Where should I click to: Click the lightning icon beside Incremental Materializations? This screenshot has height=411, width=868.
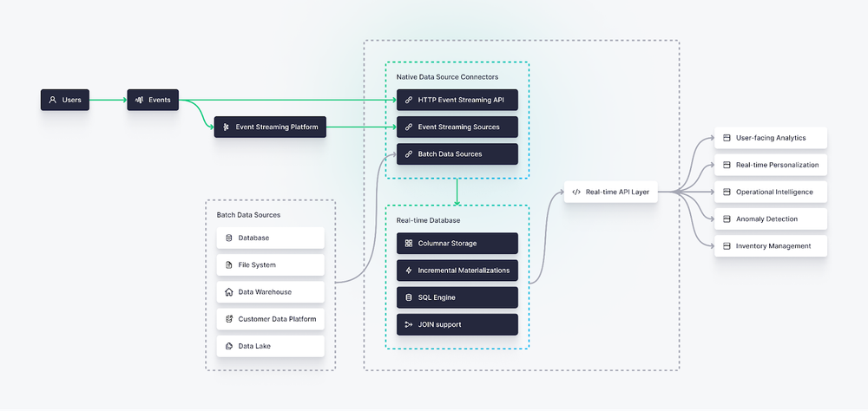(409, 271)
